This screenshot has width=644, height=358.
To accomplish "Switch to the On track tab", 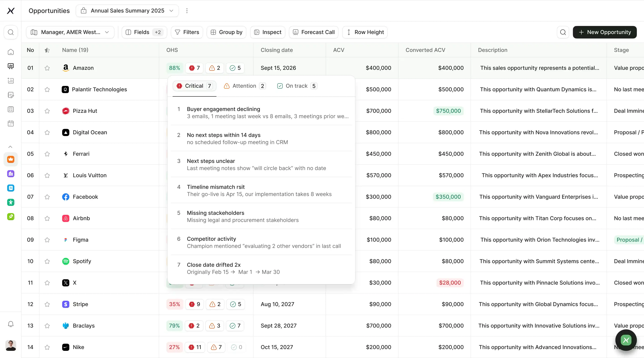I will point(297,86).
